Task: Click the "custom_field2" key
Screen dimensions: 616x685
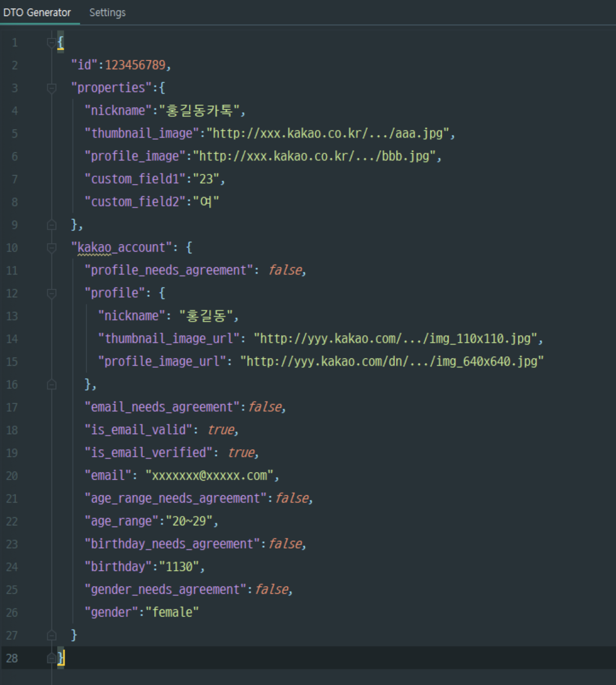Action: coord(135,202)
